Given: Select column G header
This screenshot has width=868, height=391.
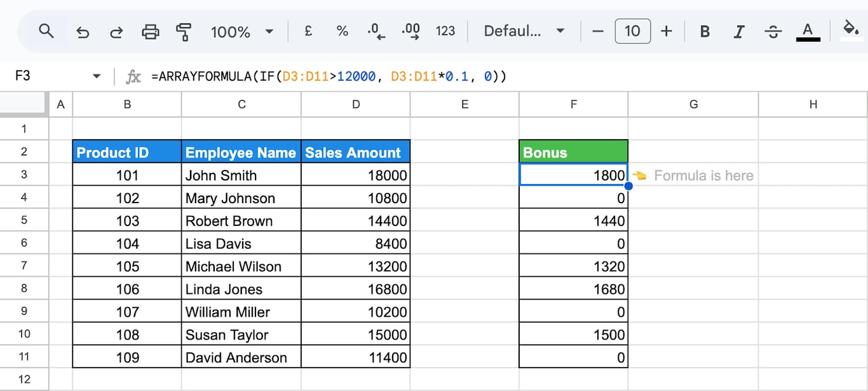Looking at the screenshot, I should (693, 105).
